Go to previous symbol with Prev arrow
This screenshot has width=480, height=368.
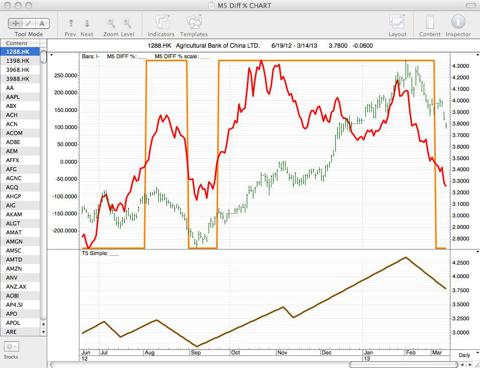[71, 23]
